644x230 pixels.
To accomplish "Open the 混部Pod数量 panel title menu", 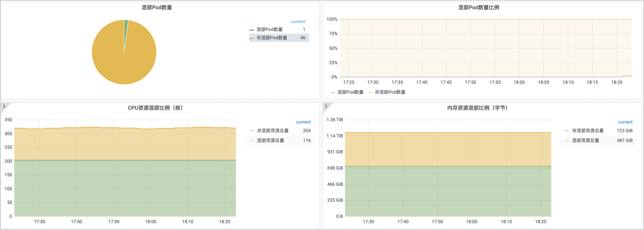I will [x=157, y=8].
